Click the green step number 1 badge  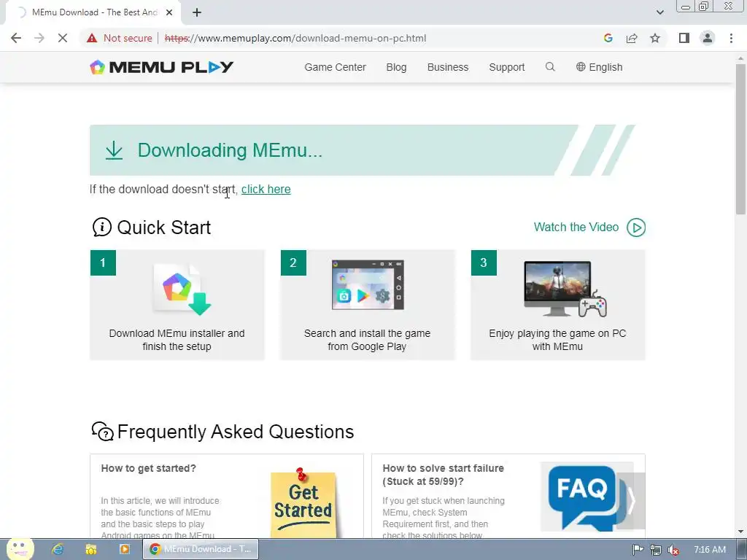(x=103, y=262)
